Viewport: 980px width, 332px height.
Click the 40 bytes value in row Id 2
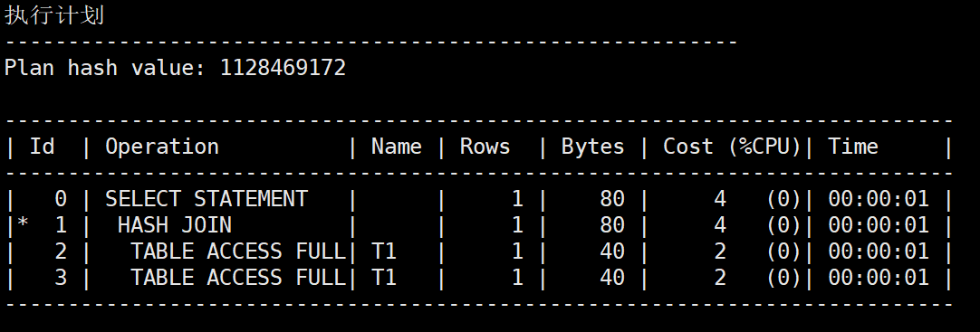[x=612, y=251]
